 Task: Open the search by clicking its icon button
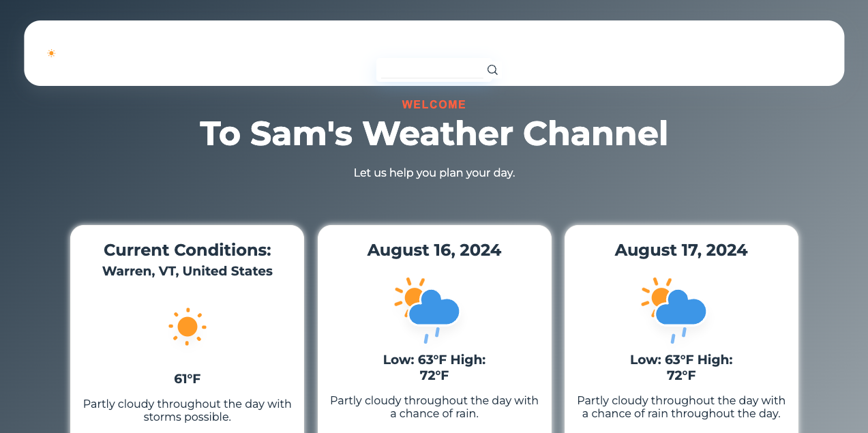492,70
